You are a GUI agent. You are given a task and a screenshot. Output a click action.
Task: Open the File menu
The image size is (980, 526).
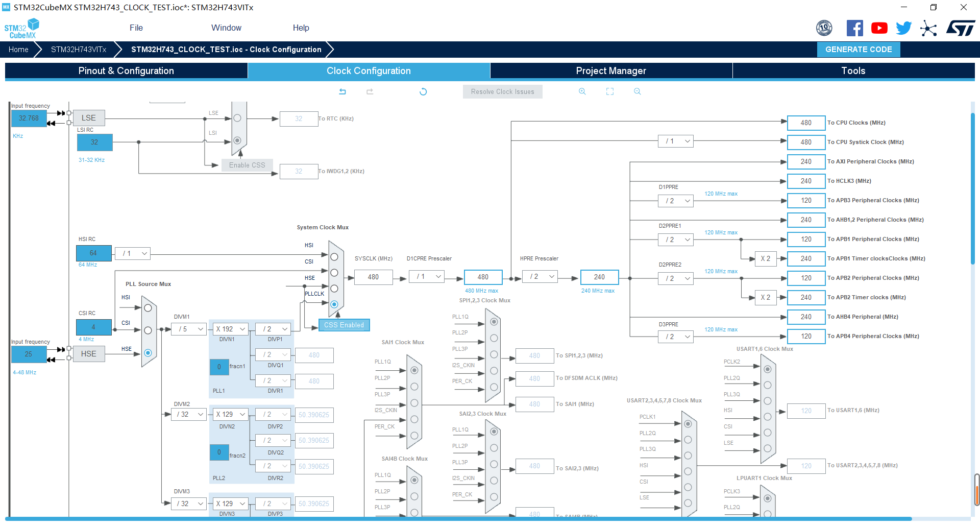tap(136, 28)
